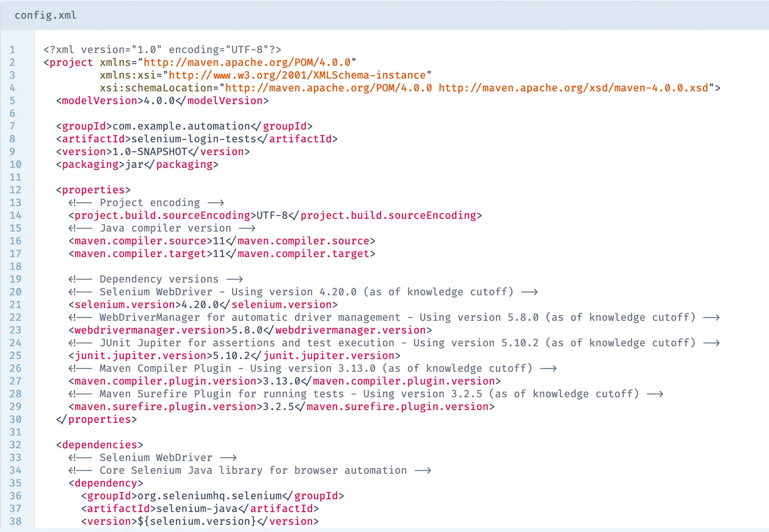Click line number 32 in the gutter
Image resolution: width=769 pixels, height=532 pixels.
pyautogui.click(x=15, y=445)
